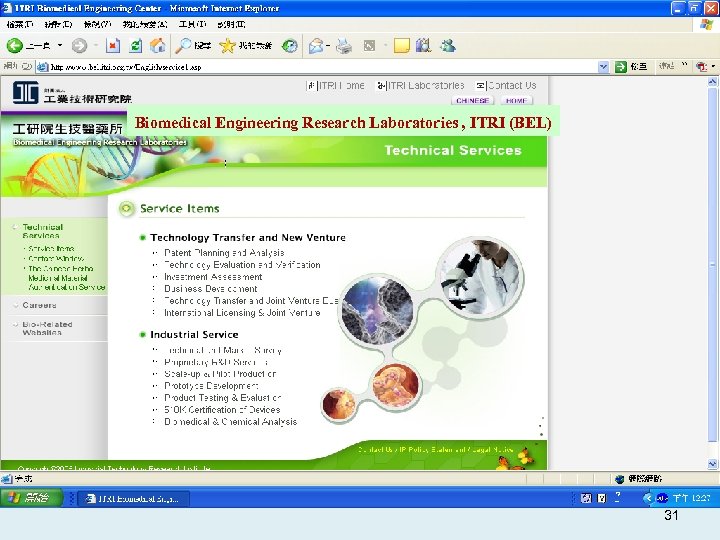
Task: Select Service Items in the sidebar
Action: (51, 248)
